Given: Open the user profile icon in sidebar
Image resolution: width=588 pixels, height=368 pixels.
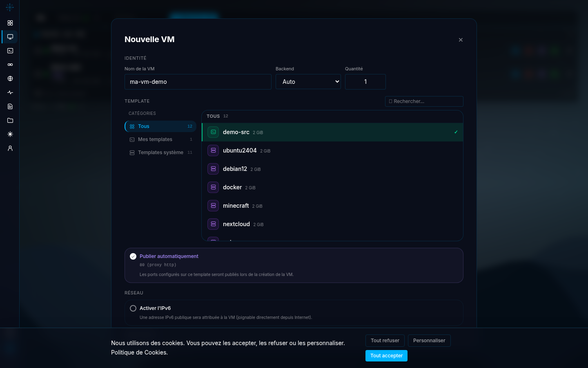Looking at the screenshot, I should point(10,148).
